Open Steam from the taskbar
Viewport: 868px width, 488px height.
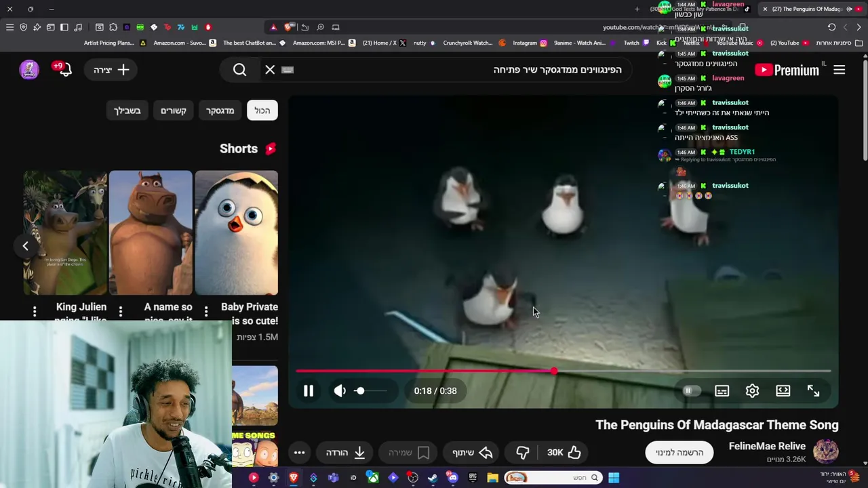click(433, 478)
